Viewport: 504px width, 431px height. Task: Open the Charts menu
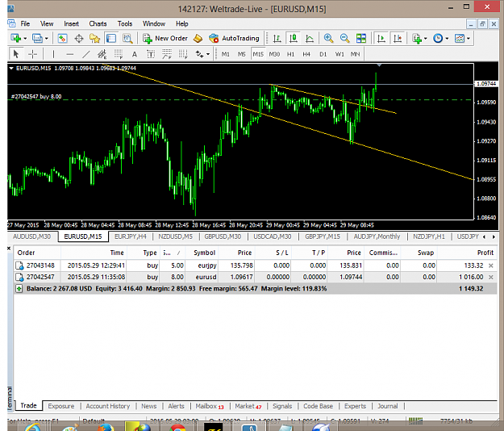[x=98, y=23]
